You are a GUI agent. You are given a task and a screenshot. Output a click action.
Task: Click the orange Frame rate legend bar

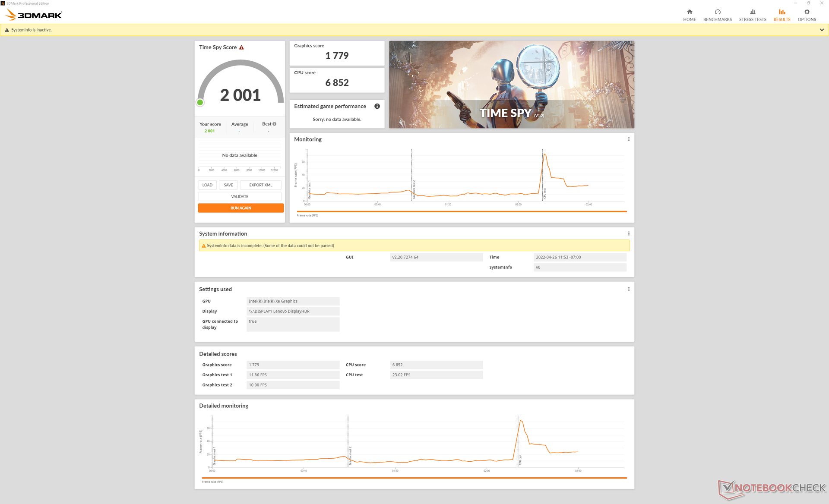(x=461, y=211)
